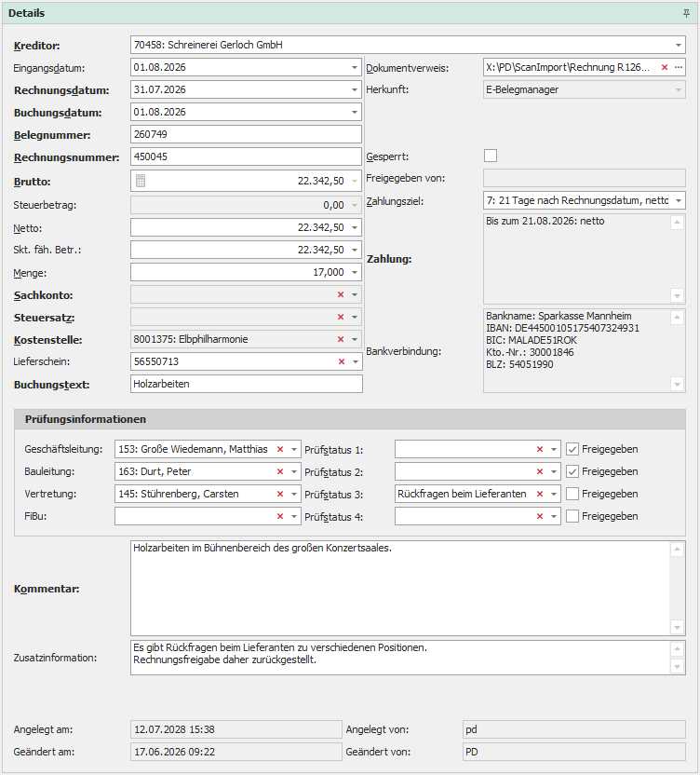Clear Prüfstatus 2 with red X
Image resolution: width=700 pixels, height=775 pixels.
[x=540, y=471]
